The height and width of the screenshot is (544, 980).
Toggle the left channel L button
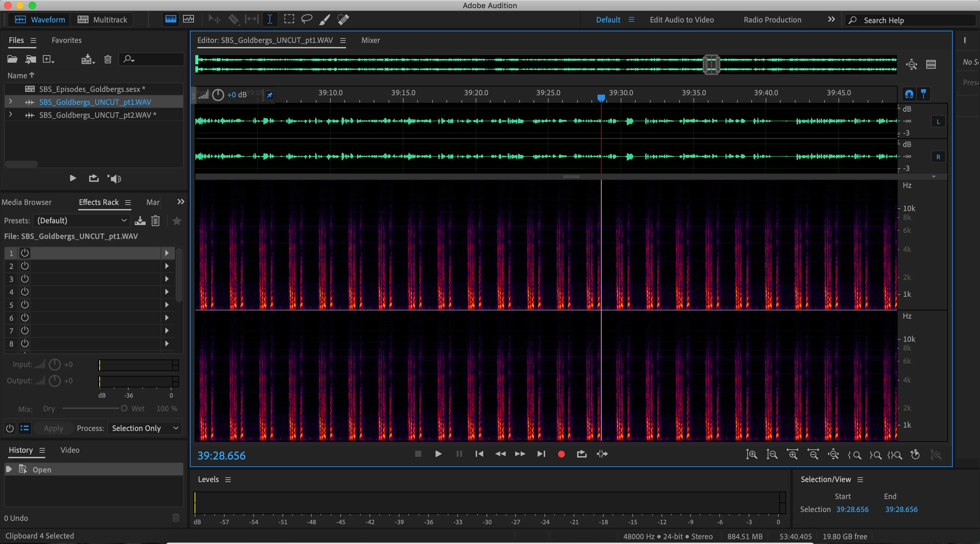(938, 122)
